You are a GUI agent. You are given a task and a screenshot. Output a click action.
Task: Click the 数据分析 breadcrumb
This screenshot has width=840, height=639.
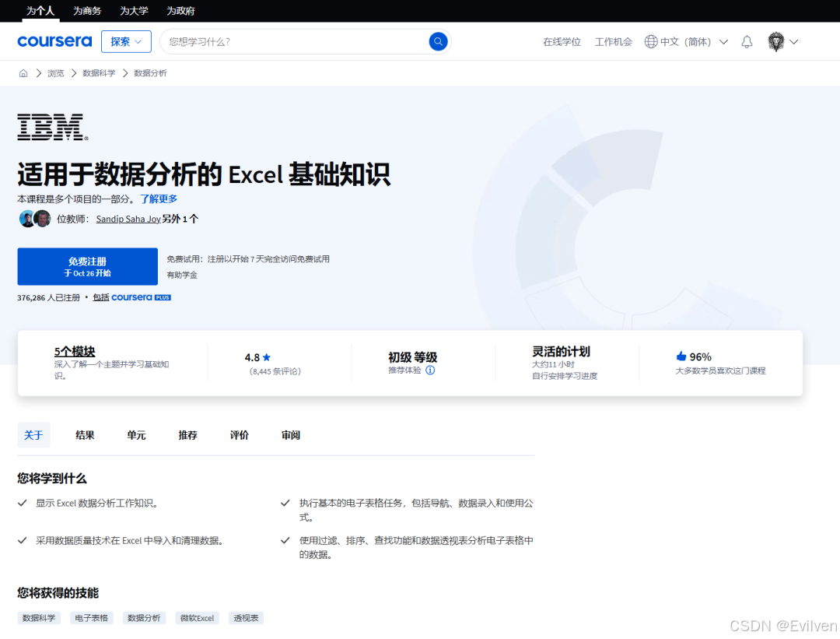pyautogui.click(x=151, y=73)
